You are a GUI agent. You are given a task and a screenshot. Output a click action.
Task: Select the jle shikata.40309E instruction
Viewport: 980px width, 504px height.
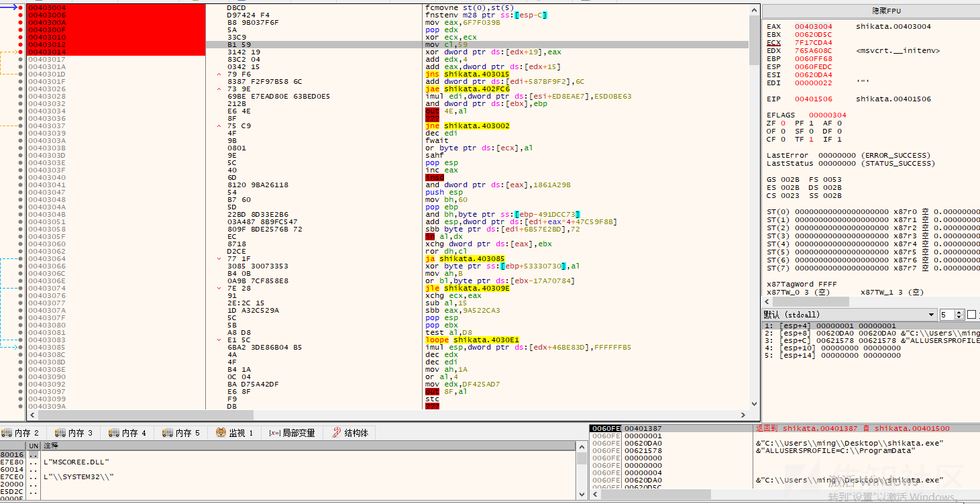tap(467, 288)
